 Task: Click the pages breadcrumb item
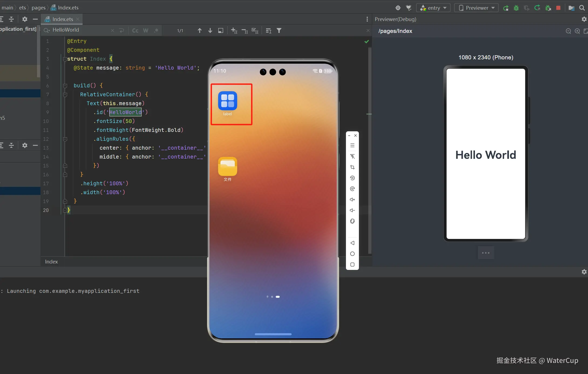[x=38, y=8]
